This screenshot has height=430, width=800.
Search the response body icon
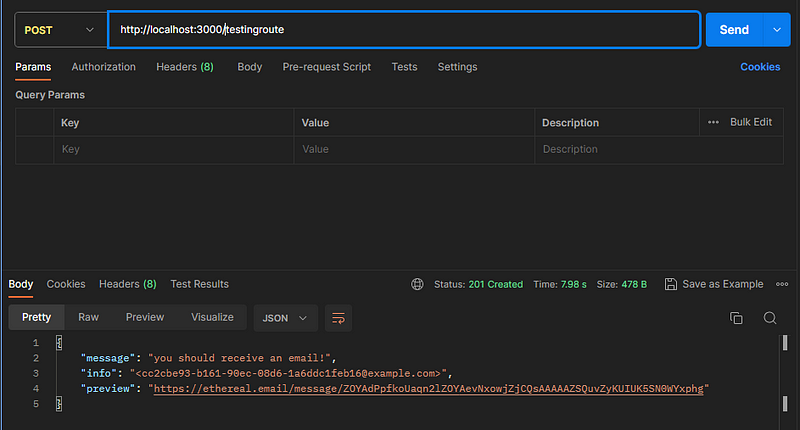tap(770, 318)
